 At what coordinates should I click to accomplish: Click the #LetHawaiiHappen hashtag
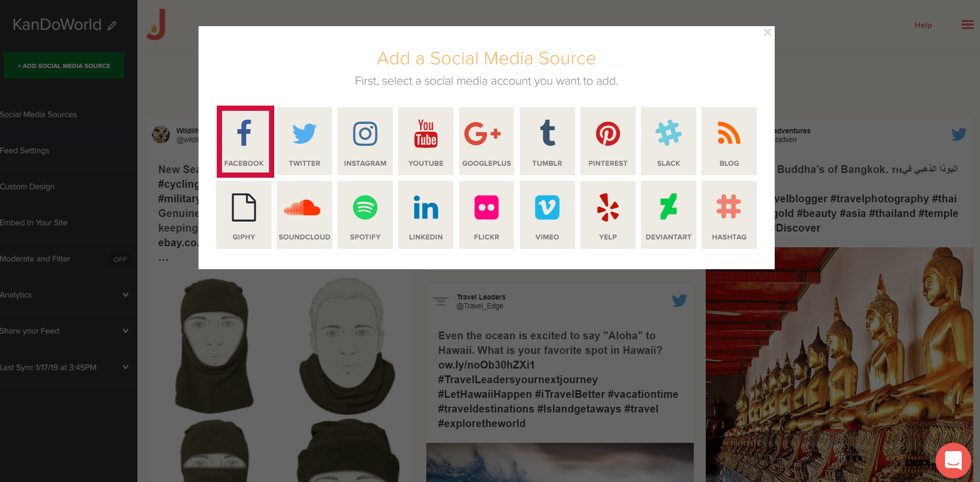tap(485, 394)
